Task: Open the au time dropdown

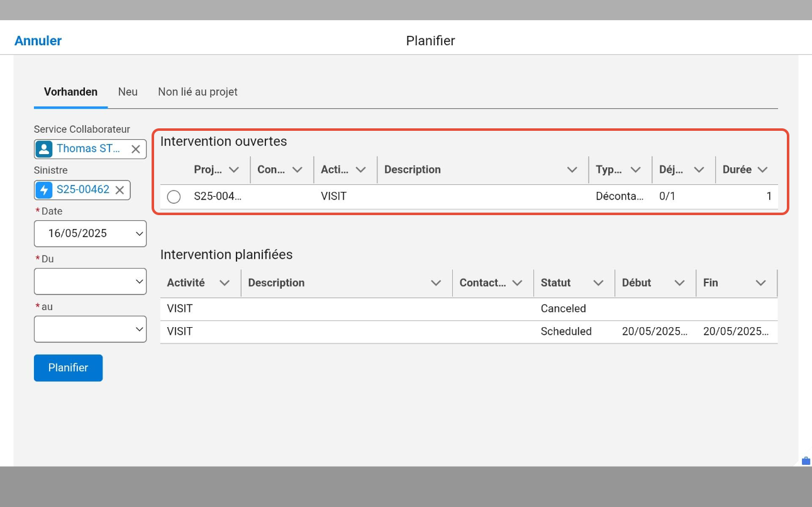Action: tap(90, 329)
